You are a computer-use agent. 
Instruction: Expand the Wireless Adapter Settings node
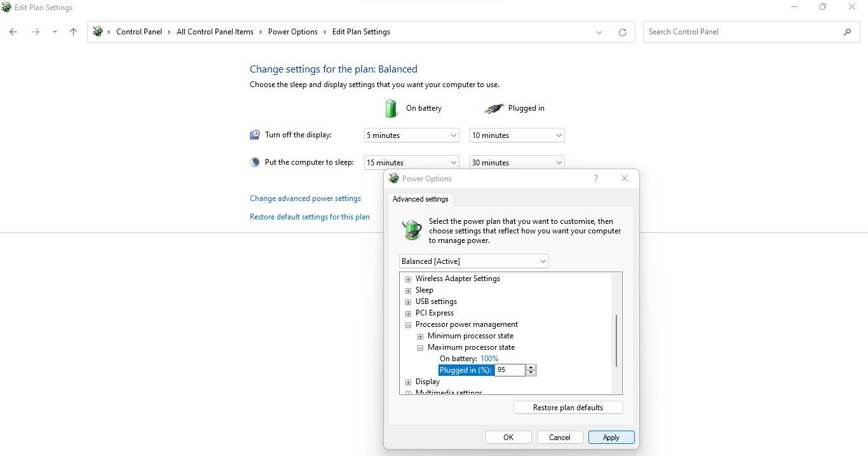pos(408,279)
